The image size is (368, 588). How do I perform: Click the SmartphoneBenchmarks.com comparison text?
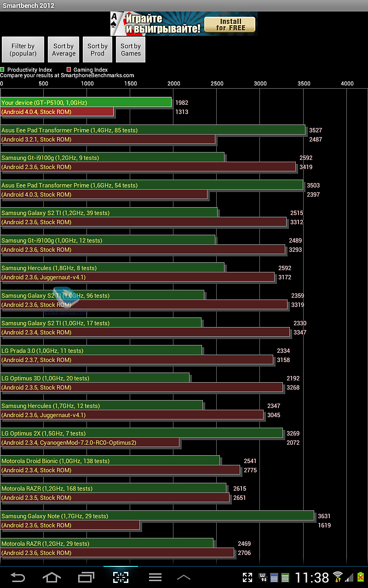click(67, 75)
